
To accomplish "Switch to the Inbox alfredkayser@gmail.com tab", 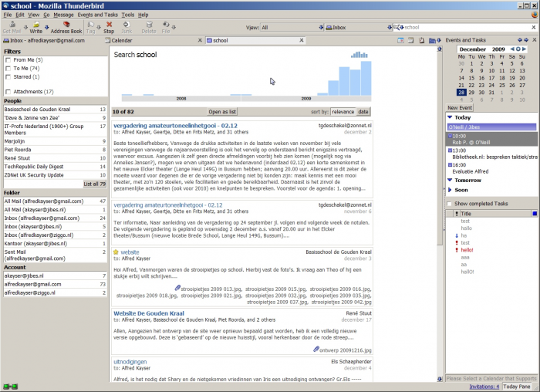I will (x=44, y=40).
